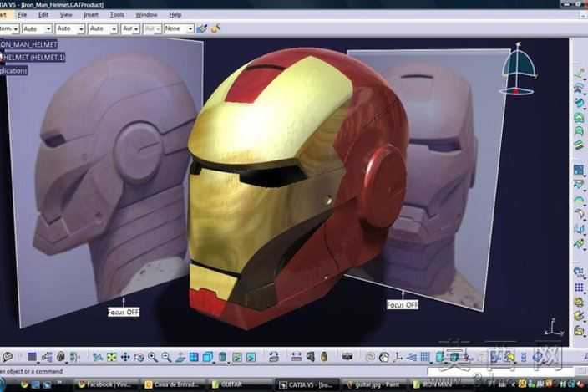588x392 pixels.
Task: Expand the arrow under the dark window icon
Action: pos(38,363)
